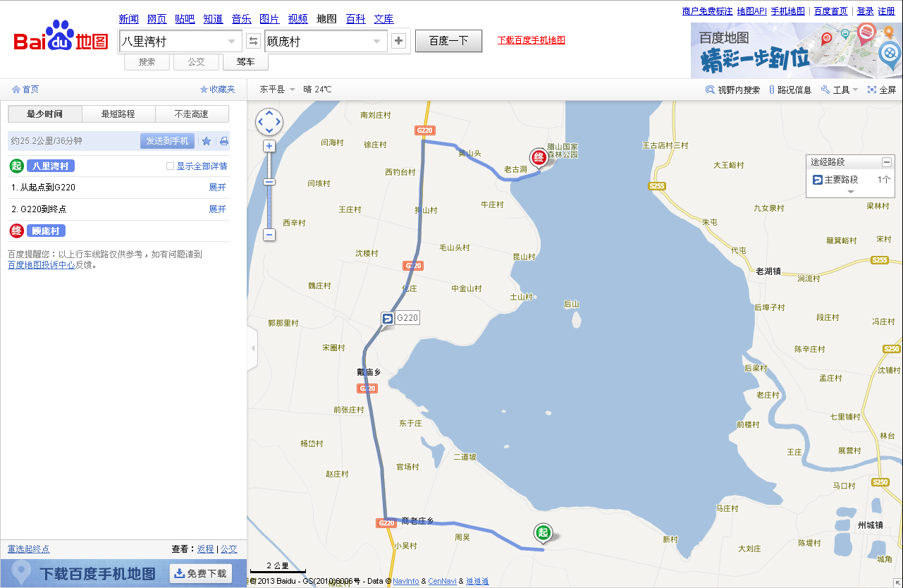This screenshot has width=903, height=588.
Task: Open 贴吧 in top navigation
Action: coord(185,19)
